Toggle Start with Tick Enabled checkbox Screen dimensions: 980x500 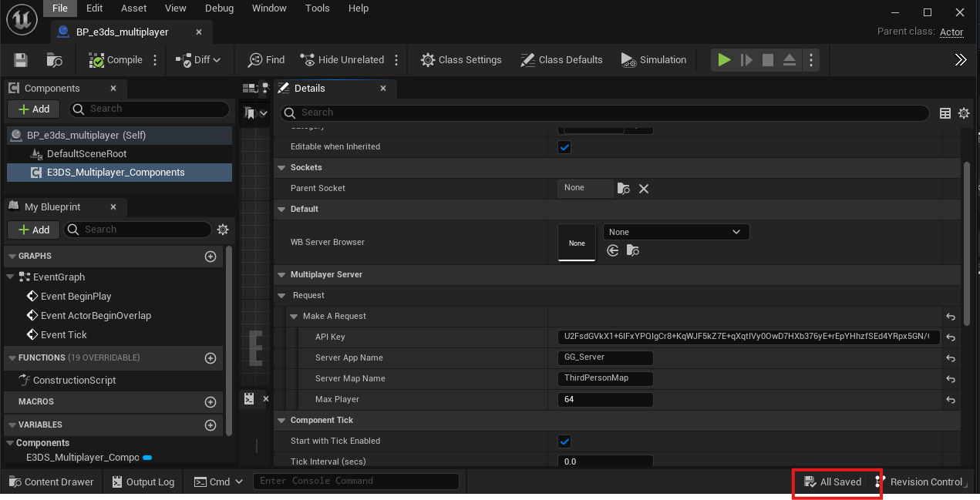[564, 441]
